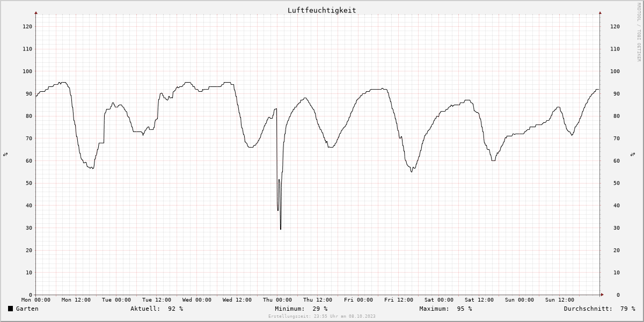The height and width of the screenshot is (322, 644).
Task: Click the 'Mon 00:00' time axis label
Action: [36, 300]
